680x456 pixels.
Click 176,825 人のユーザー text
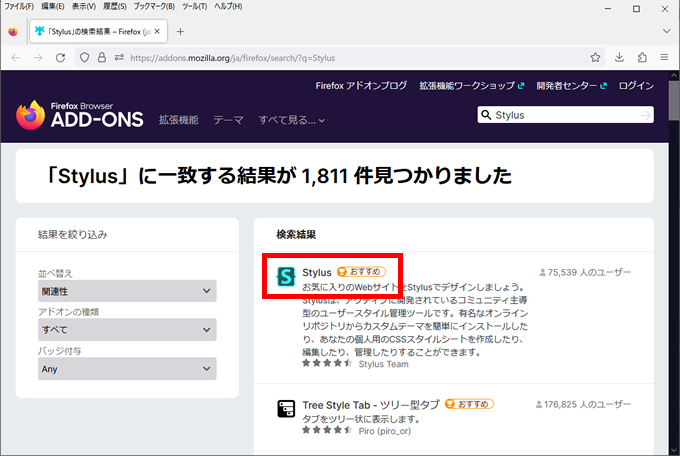click(x=583, y=404)
